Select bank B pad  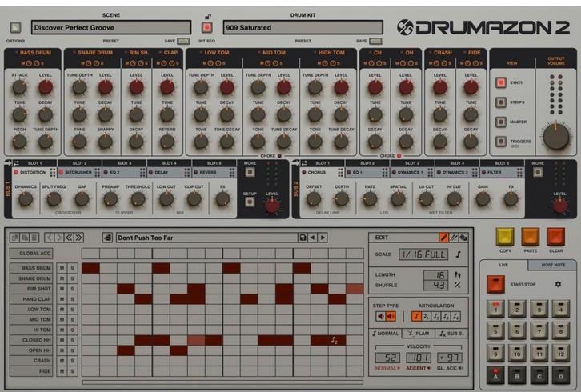517,375
